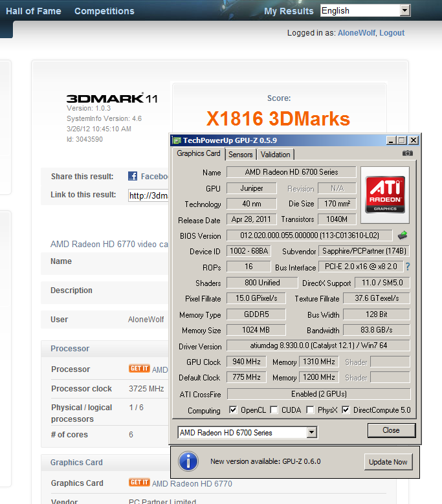Click the BIOS save chip icon

[x=403, y=236]
